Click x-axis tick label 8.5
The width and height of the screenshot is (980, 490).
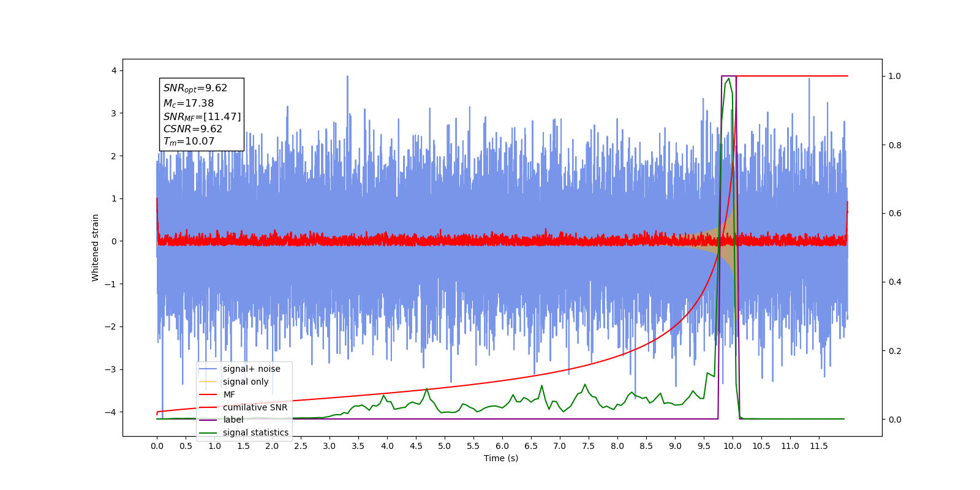pyautogui.click(x=646, y=446)
